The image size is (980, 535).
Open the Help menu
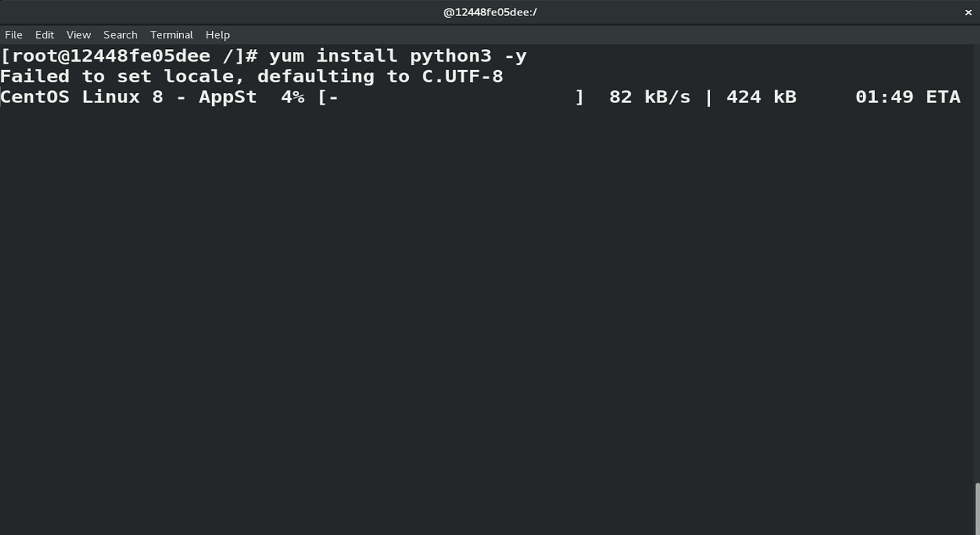(217, 34)
